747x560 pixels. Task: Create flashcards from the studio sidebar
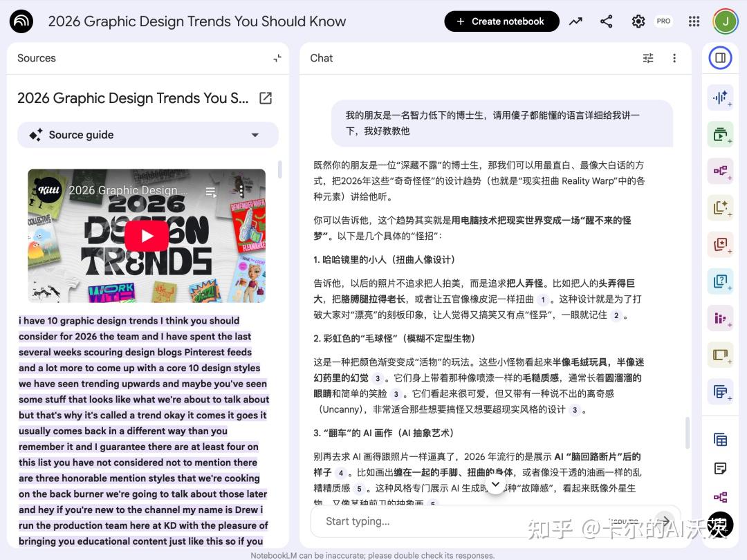click(x=720, y=244)
